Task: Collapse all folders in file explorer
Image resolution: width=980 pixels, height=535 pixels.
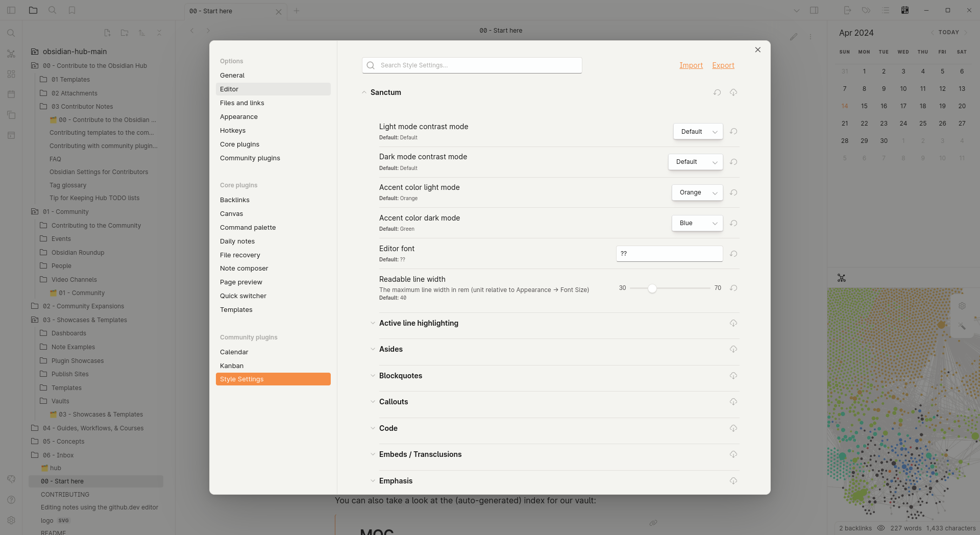Action: coord(159,33)
